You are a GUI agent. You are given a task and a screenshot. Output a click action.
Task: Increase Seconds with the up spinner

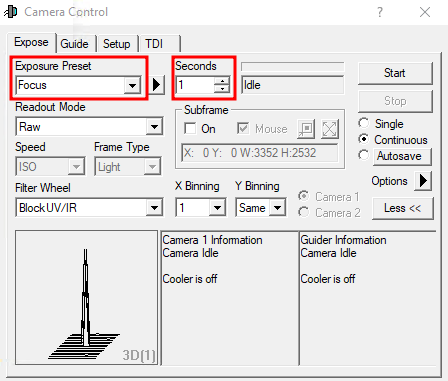[222, 81]
